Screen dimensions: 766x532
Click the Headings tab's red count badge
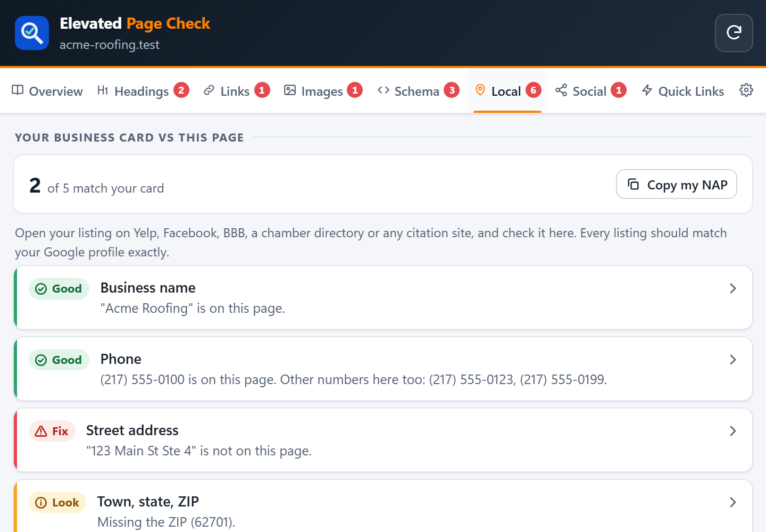181,90
